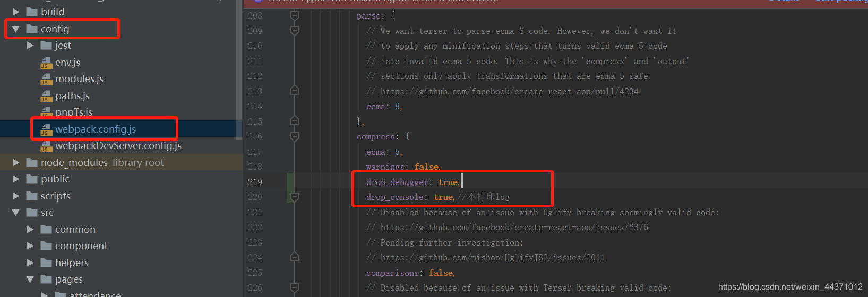The image size is (868, 297).
Task: Select the jest folder name
Action: (63, 46)
